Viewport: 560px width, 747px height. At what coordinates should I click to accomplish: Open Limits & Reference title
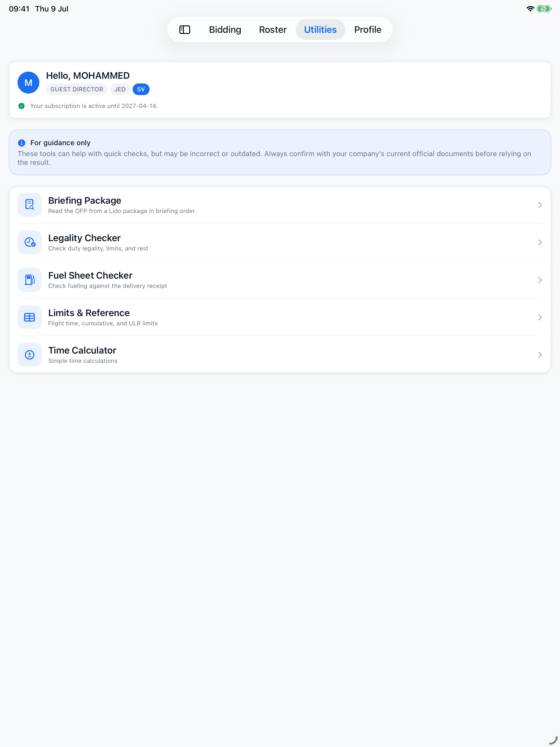coord(89,313)
